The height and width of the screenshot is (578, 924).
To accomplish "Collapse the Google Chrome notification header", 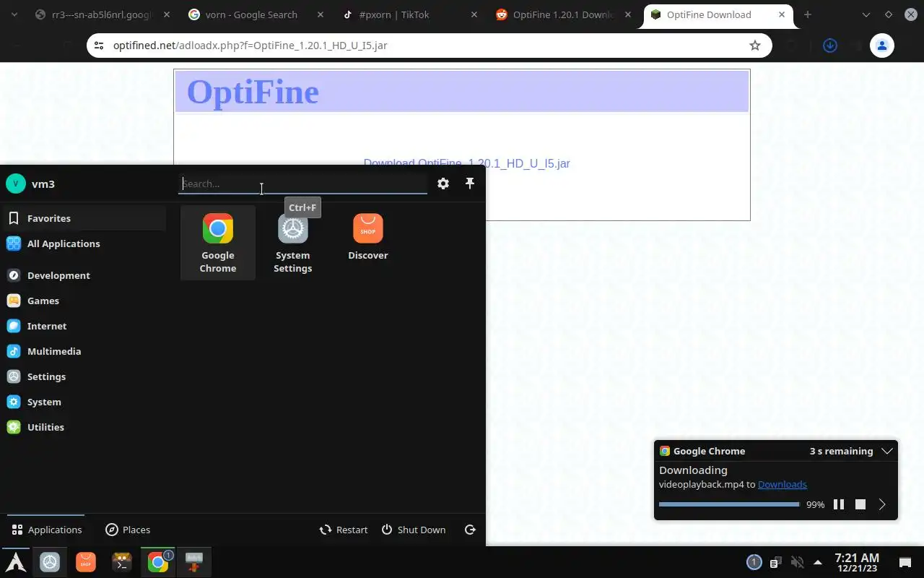I will pos(887,451).
